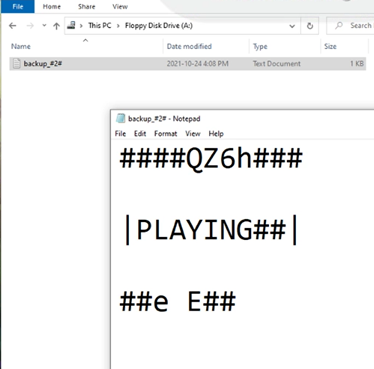Sort files by Date modified column
This screenshot has height=369, width=374.
coord(189,46)
